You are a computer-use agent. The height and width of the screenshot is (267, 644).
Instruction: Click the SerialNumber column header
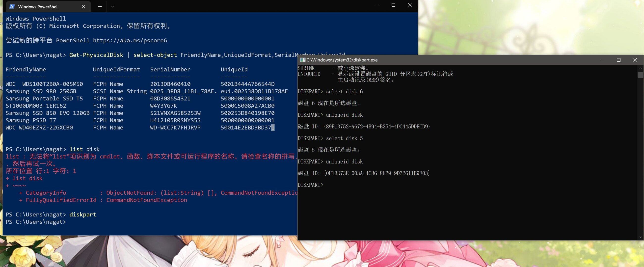pyautogui.click(x=170, y=70)
